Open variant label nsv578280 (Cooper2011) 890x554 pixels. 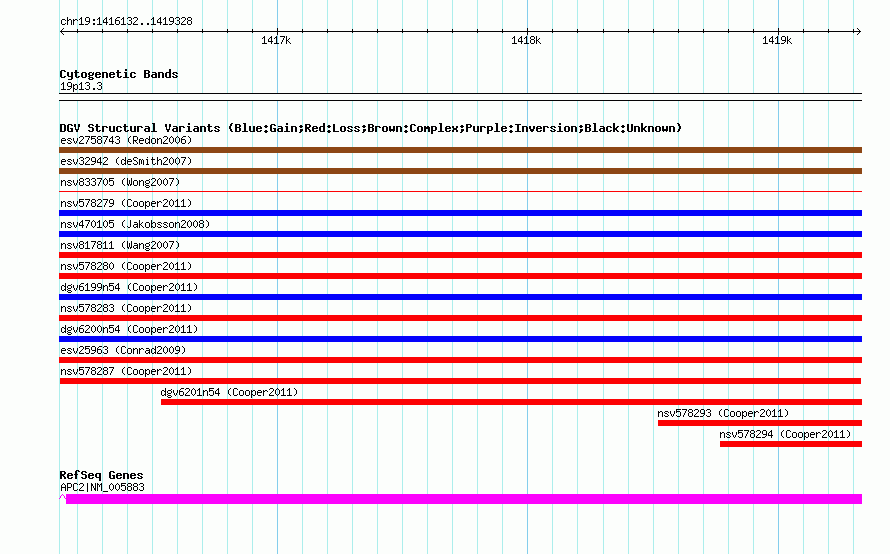point(126,266)
